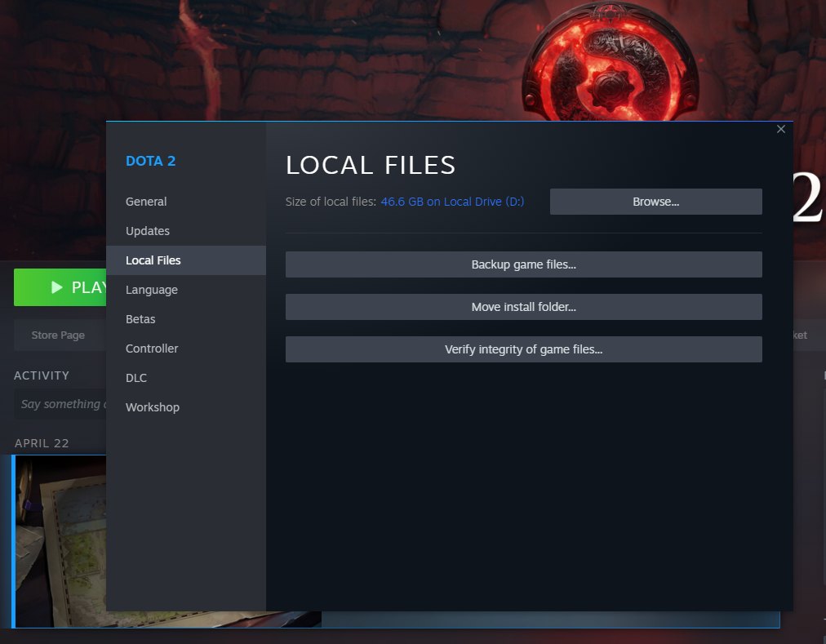The height and width of the screenshot is (644, 826).
Task: Click the Say something activity field
Action: coord(60,404)
